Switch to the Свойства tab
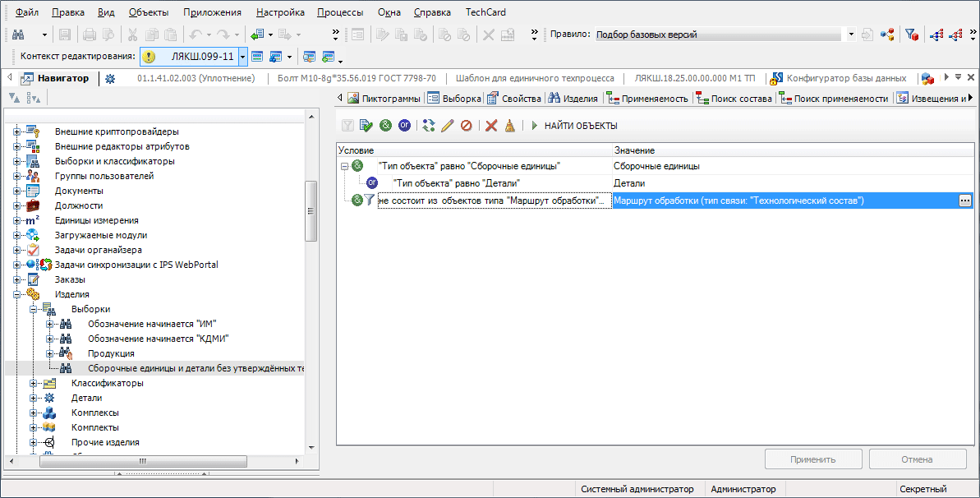Screen dimensions: 980x498 point(514,99)
